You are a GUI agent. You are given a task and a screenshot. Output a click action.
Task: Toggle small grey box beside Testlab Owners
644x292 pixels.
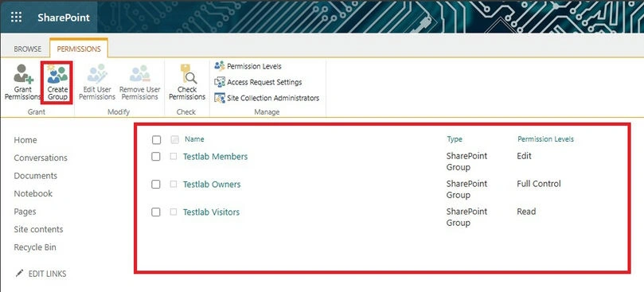[174, 184]
